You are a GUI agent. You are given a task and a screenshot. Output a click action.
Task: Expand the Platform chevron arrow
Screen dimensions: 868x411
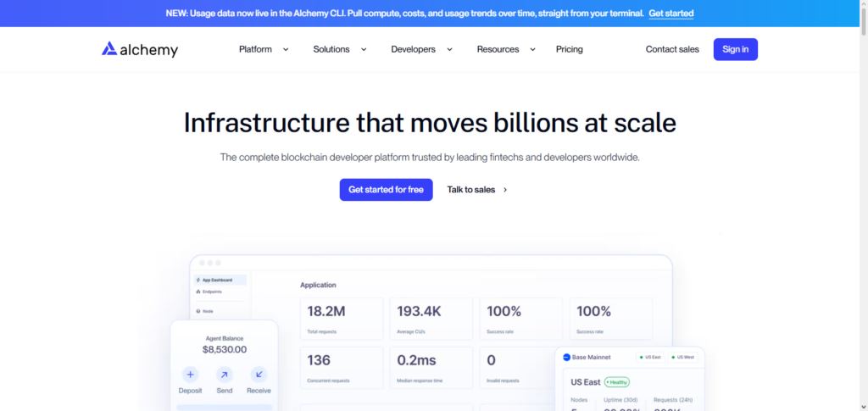tap(286, 49)
